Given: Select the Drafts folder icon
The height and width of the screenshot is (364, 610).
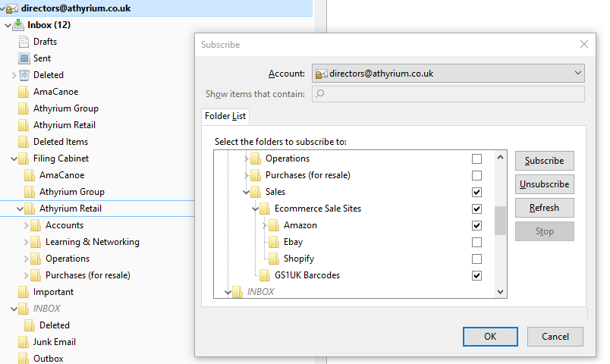Looking at the screenshot, I should (24, 42).
